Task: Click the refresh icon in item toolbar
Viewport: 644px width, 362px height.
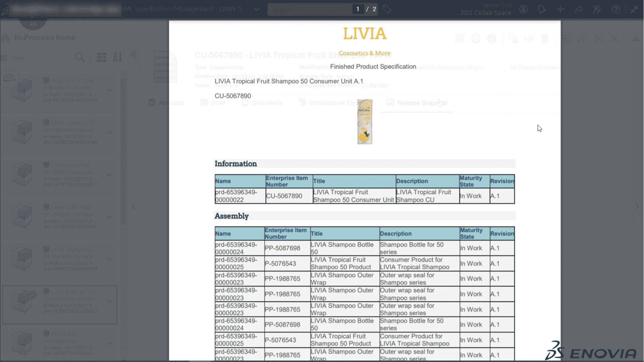Action: click(476, 39)
